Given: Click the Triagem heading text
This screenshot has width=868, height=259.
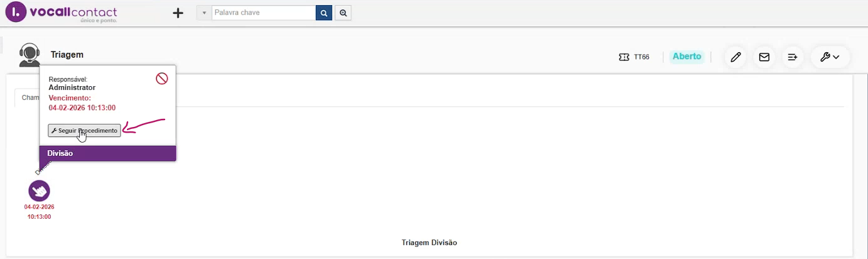Looking at the screenshot, I should [x=67, y=55].
